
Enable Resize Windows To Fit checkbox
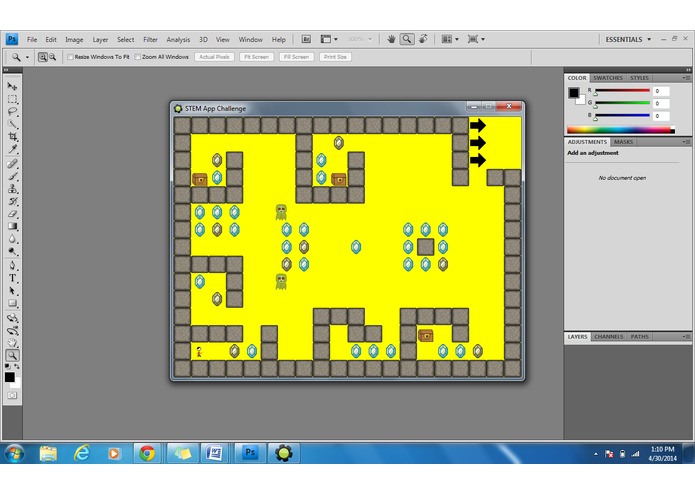pos(70,57)
